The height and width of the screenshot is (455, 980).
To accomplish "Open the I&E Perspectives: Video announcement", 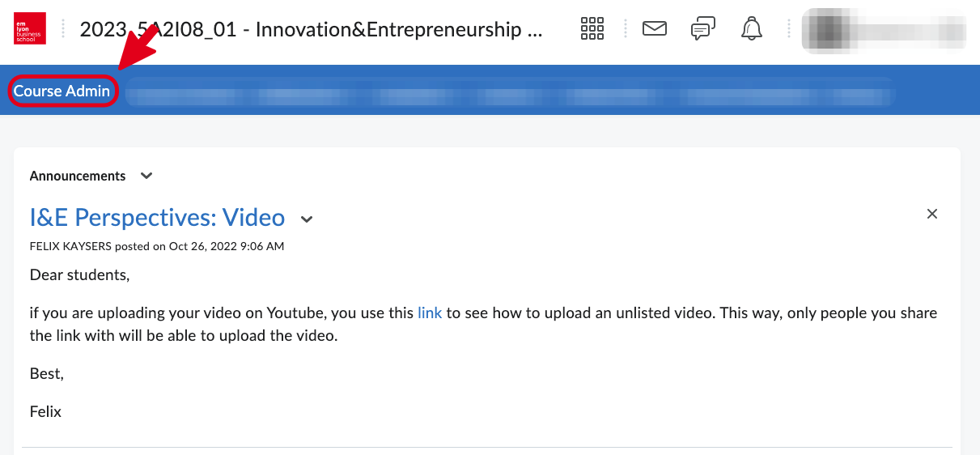I will (157, 218).
